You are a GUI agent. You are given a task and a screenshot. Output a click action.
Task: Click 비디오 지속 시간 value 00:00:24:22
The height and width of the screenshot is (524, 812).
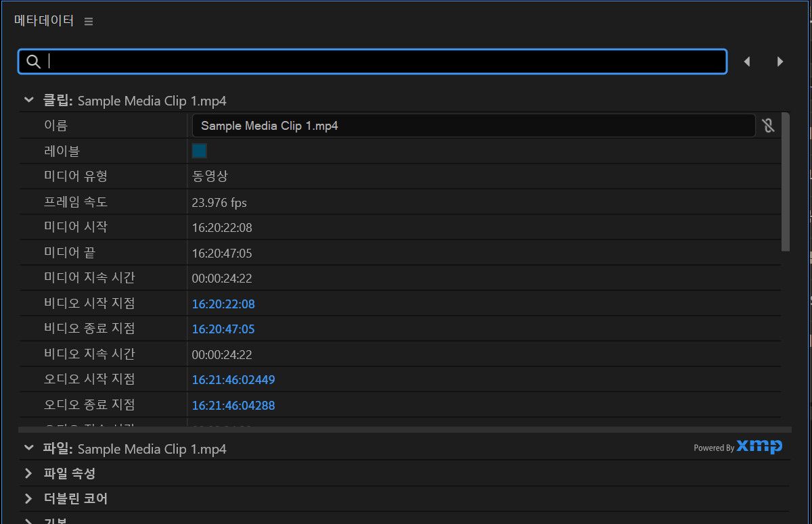tap(222, 355)
